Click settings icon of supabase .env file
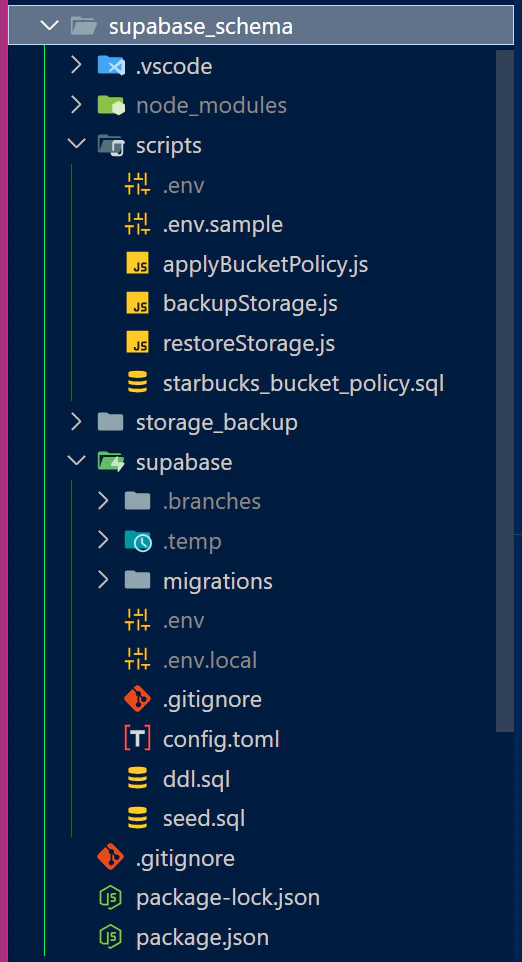 [x=137, y=621]
